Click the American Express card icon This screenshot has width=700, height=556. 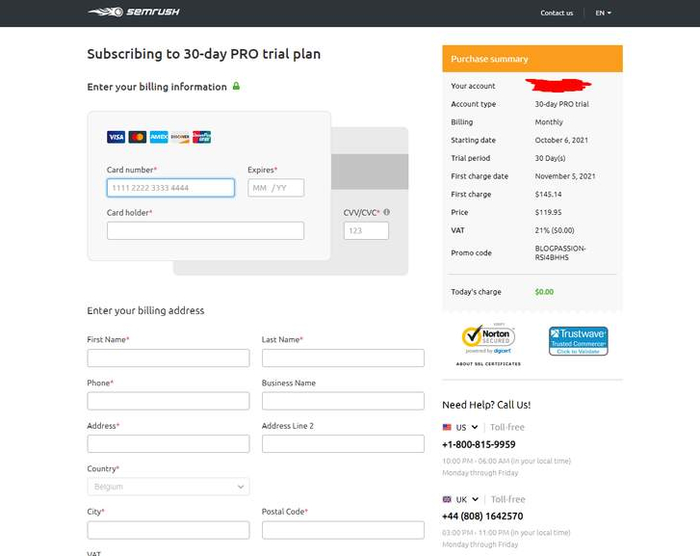(x=159, y=137)
